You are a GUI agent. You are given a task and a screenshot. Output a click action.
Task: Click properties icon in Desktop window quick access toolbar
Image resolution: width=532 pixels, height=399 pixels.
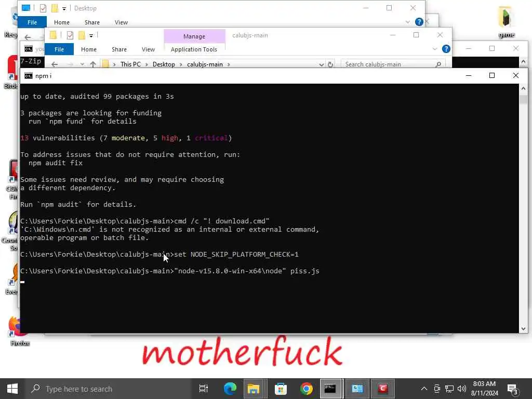tap(43, 8)
